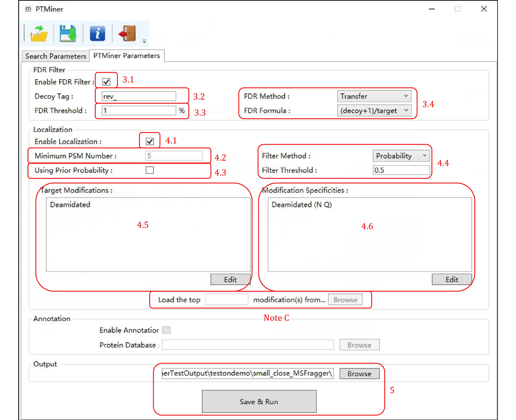
Task: Open parameter file with the folder icon
Action: click(39, 34)
